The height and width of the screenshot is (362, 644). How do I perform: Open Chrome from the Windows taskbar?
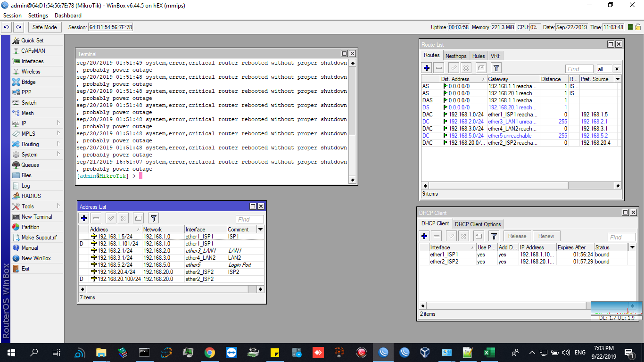pos(210,353)
